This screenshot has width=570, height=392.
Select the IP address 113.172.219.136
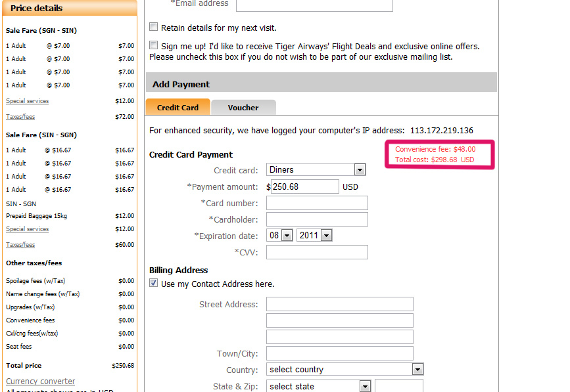coord(442,130)
